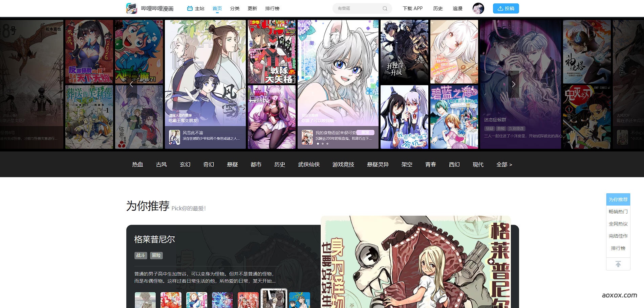This screenshot has height=308, width=644.
Task: Advance carousel with right arrow
Action: (x=514, y=85)
